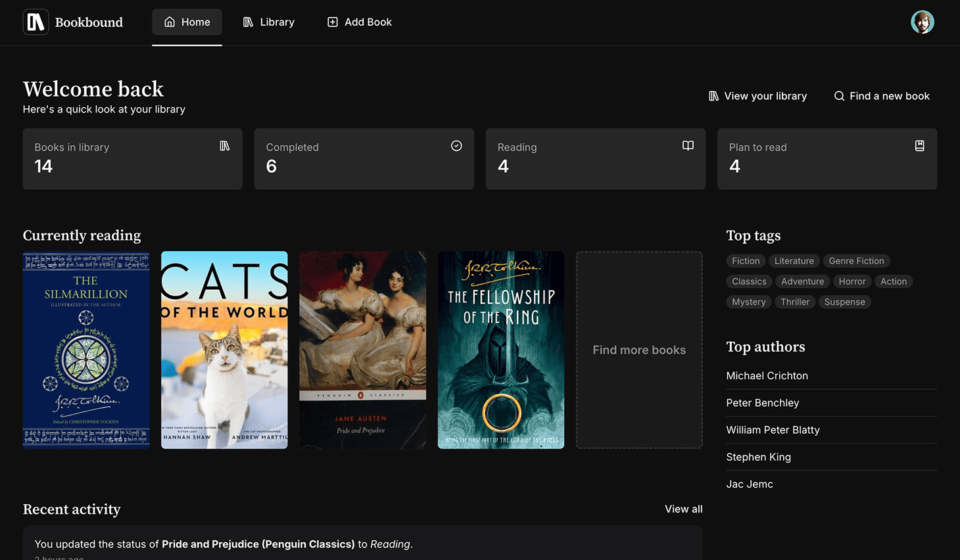This screenshot has height=560, width=960.
Task: Select the Thriller tag
Action: pyautogui.click(x=795, y=302)
